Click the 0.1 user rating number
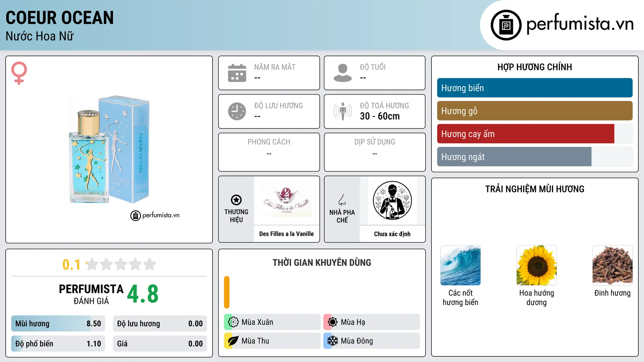The width and height of the screenshot is (644, 362). (71, 265)
